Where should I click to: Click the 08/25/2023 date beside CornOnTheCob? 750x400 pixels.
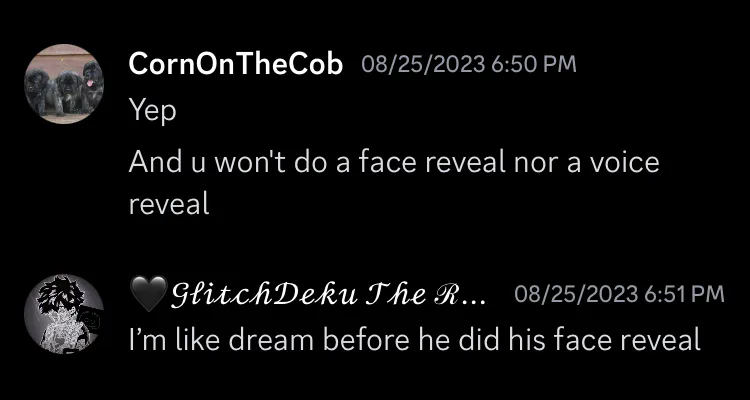pyautogui.click(x=423, y=65)
